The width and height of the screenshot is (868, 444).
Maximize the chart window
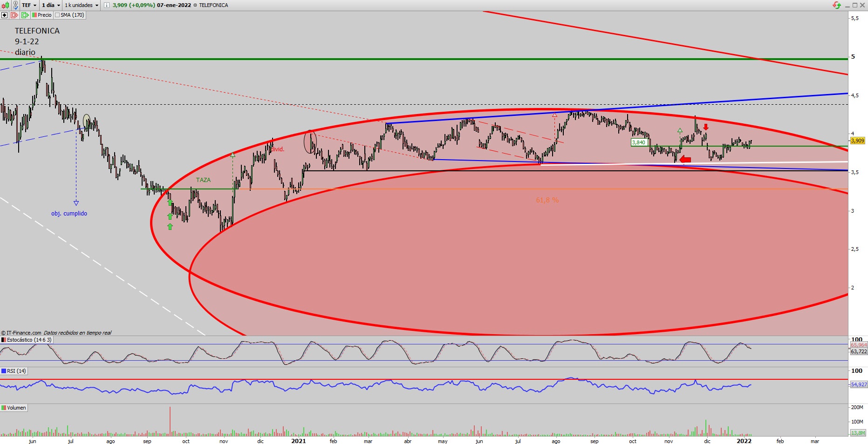point(855,5)
